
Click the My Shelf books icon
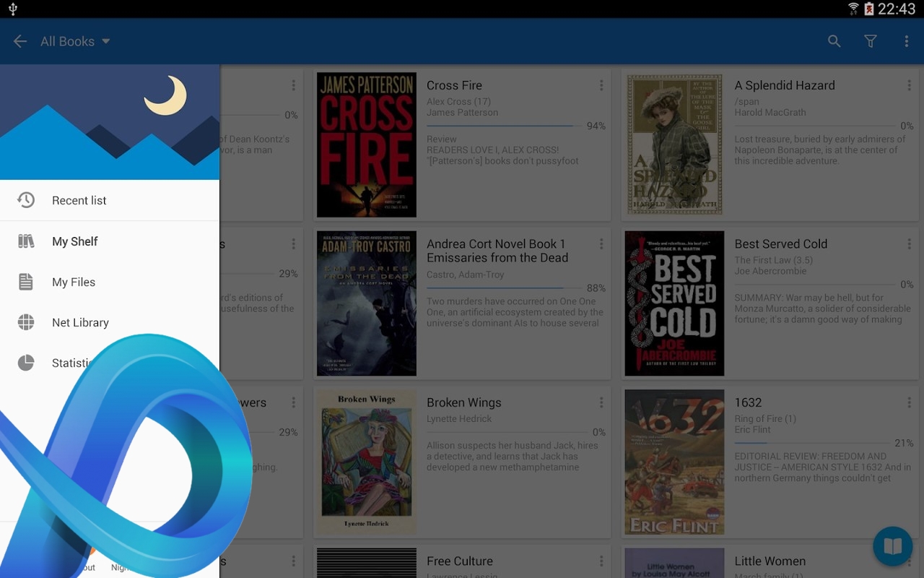(x=26, y=241)
